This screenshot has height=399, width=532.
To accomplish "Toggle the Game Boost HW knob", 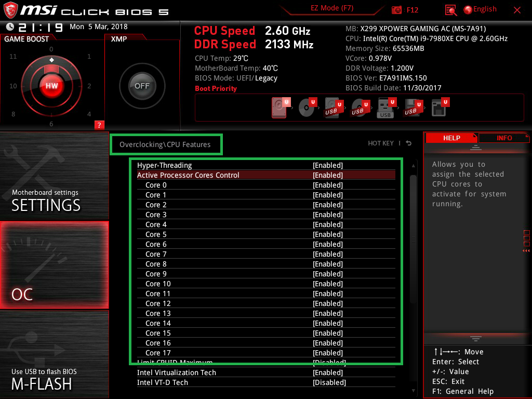I will tap(51, 86).
